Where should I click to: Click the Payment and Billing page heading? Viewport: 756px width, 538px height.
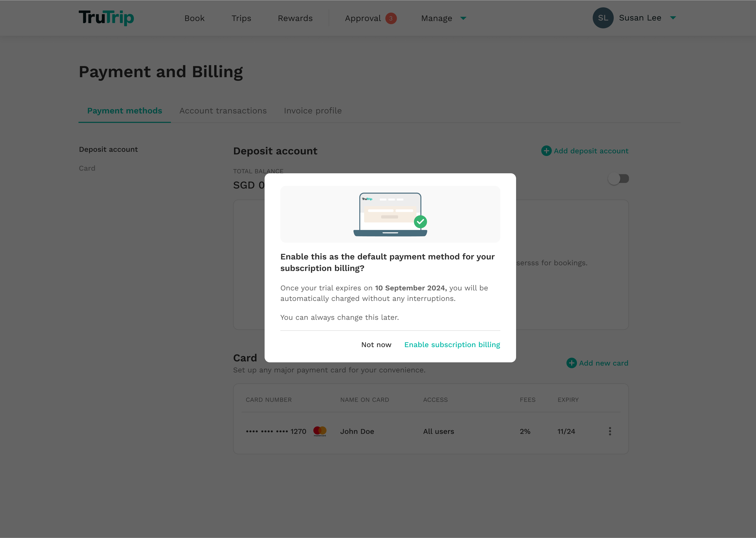pos(161,72)
